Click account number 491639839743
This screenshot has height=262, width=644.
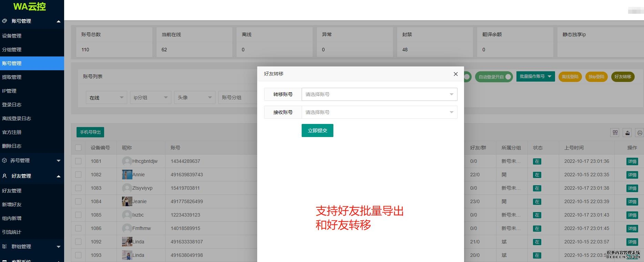tap(187, 175)
